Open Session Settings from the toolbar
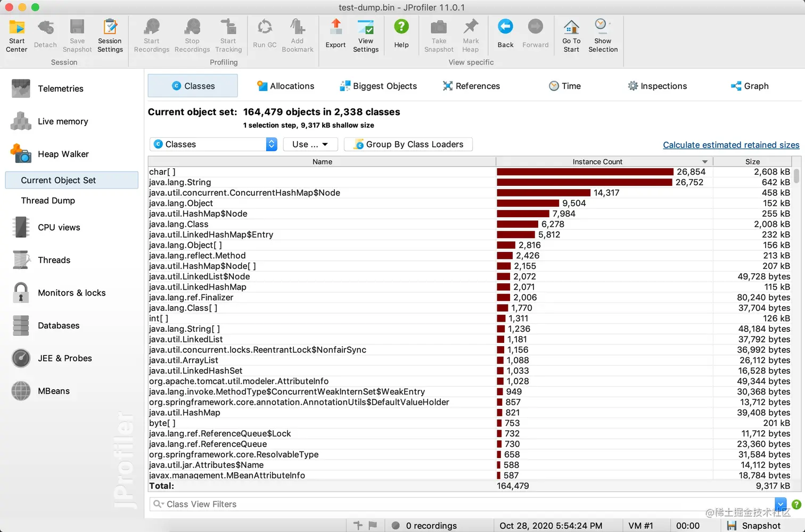Viewport: 805px width, 532px height. [110, 35]
